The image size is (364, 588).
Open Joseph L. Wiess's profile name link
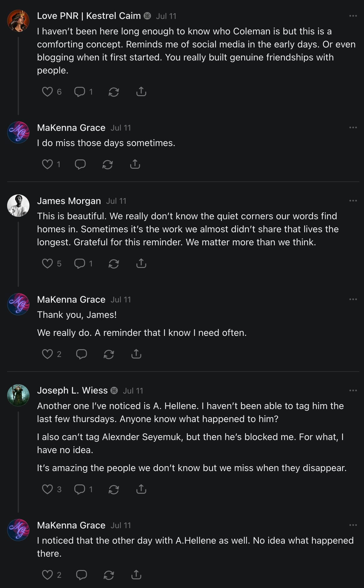click(72, 390)
